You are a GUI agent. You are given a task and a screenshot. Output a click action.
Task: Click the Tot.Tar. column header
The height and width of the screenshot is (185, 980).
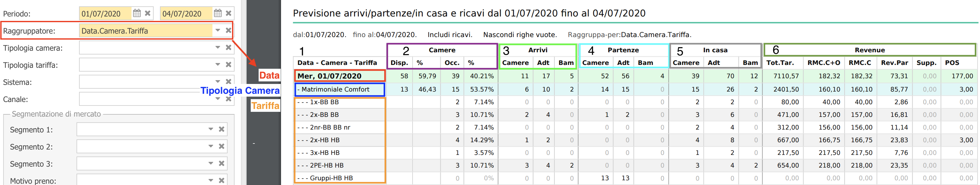(780, 63)
